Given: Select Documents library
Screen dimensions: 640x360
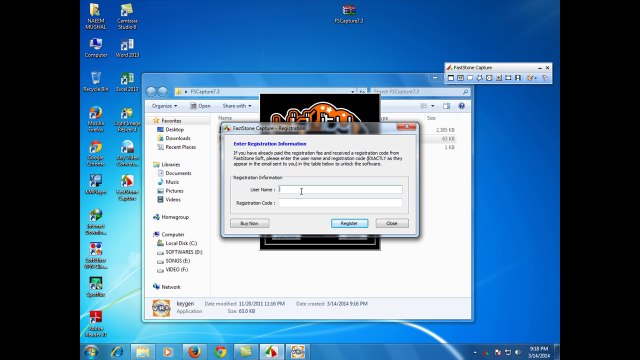Looking at the screenshot, I should tap(178, 173).
